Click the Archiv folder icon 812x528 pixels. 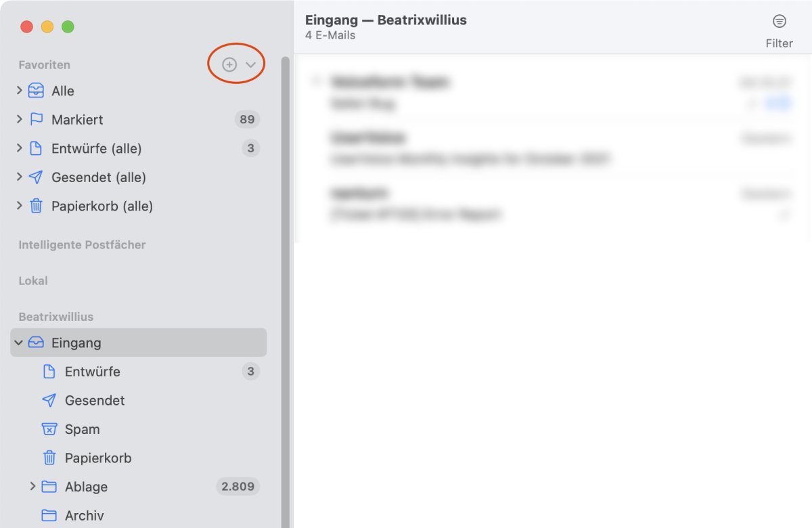(x=49, y=516)
